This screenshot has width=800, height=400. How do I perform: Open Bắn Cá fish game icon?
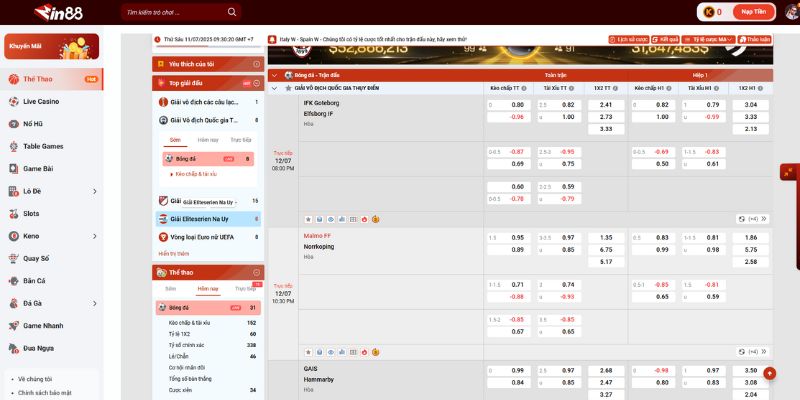[x=14, y=280]
